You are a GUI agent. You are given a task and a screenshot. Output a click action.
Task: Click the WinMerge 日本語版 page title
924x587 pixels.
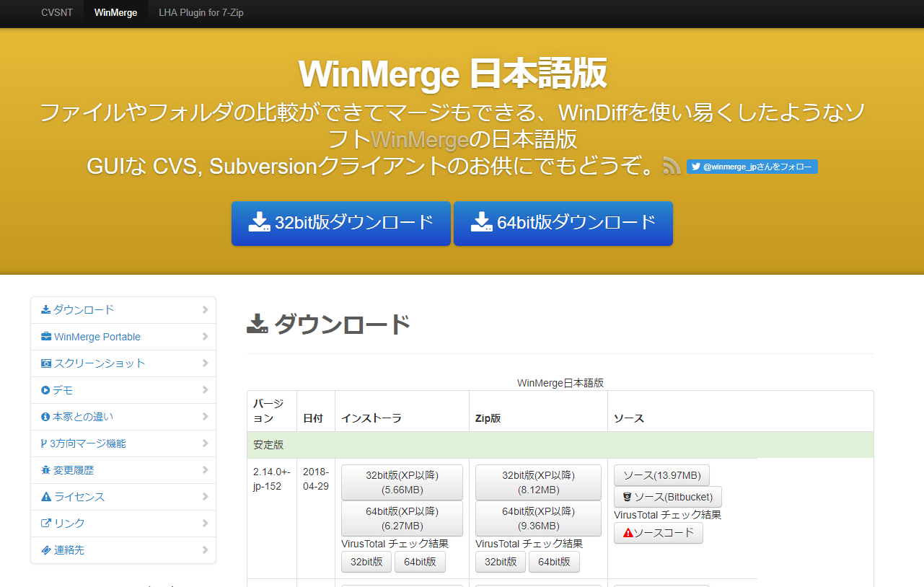452,73
